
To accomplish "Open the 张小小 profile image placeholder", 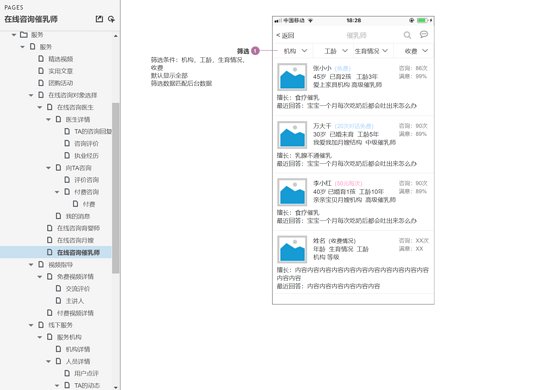I will click(292, 77).
